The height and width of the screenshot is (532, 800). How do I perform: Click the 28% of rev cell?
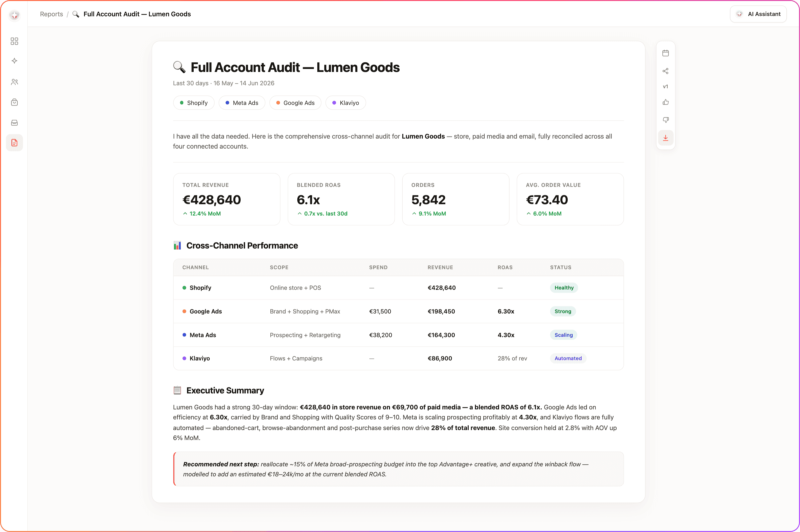(x=512, y=358)
